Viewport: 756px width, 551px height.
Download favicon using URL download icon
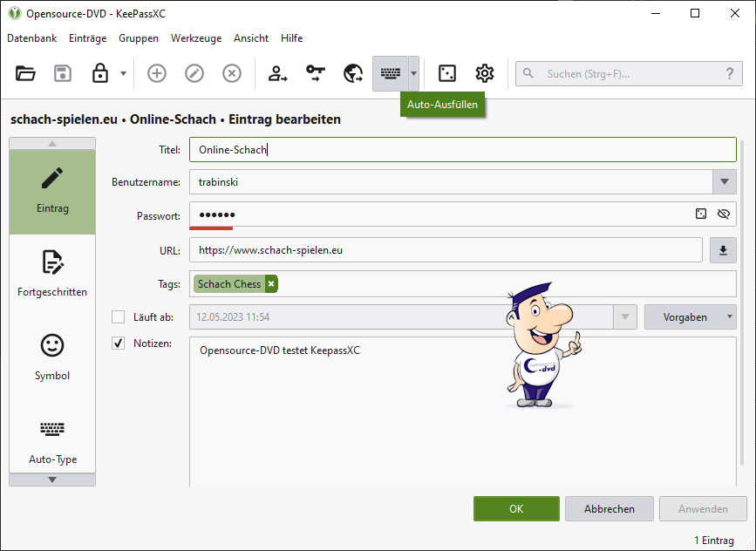tap(723, 250)
